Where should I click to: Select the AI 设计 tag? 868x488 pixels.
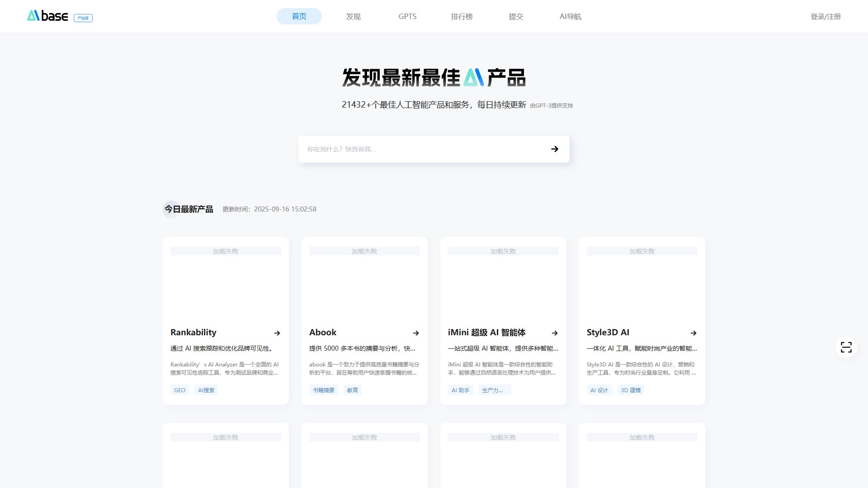[599, 390]
